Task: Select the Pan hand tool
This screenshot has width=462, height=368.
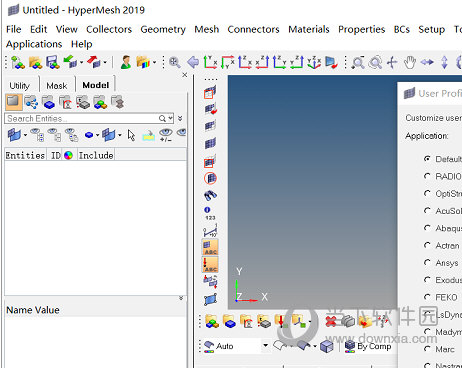Action: (410, 62)
